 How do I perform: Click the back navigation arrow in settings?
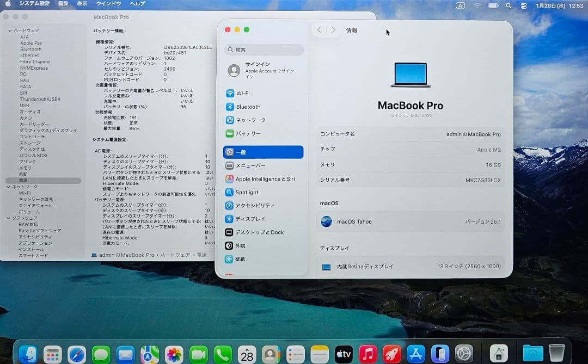click(x=320, y=30)
